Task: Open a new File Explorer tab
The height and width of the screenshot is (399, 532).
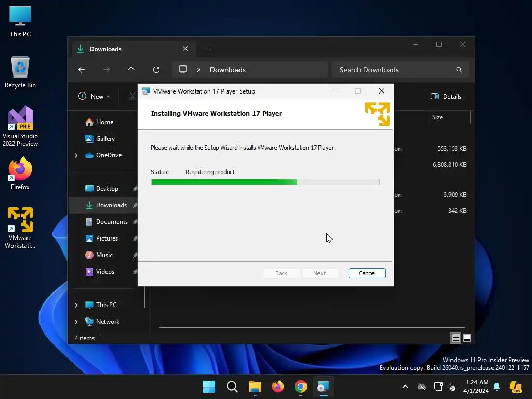Action: [x=208, y=49]
